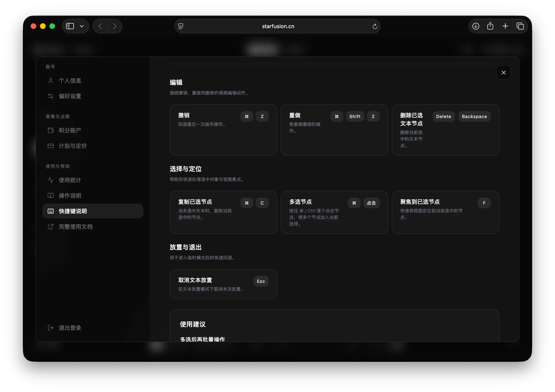Click the 重做 card title
This screenshot has width=555, height=392.
pos(295,115)
